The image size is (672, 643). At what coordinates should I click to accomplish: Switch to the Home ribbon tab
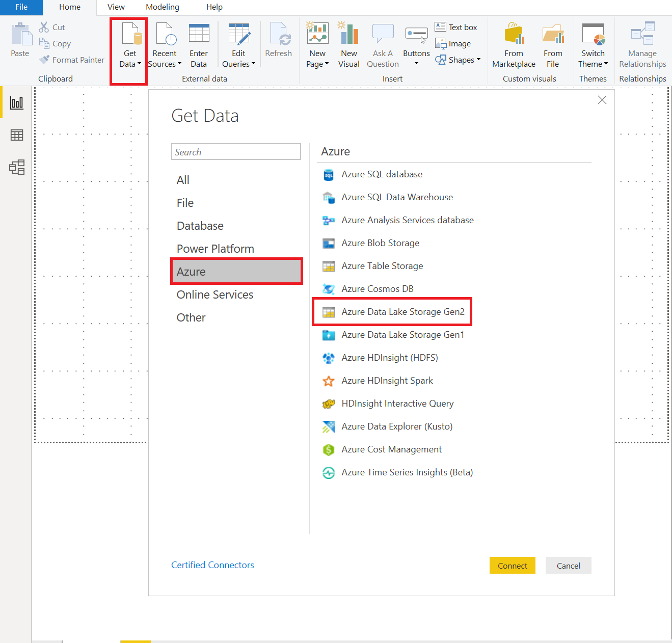(x=70, y=7)
